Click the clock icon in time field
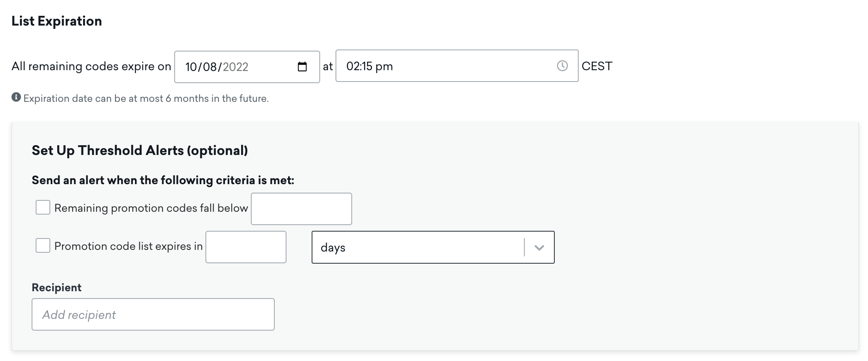Image resolution: width=868 pixels, height=361 pixels. click(562, 66)
